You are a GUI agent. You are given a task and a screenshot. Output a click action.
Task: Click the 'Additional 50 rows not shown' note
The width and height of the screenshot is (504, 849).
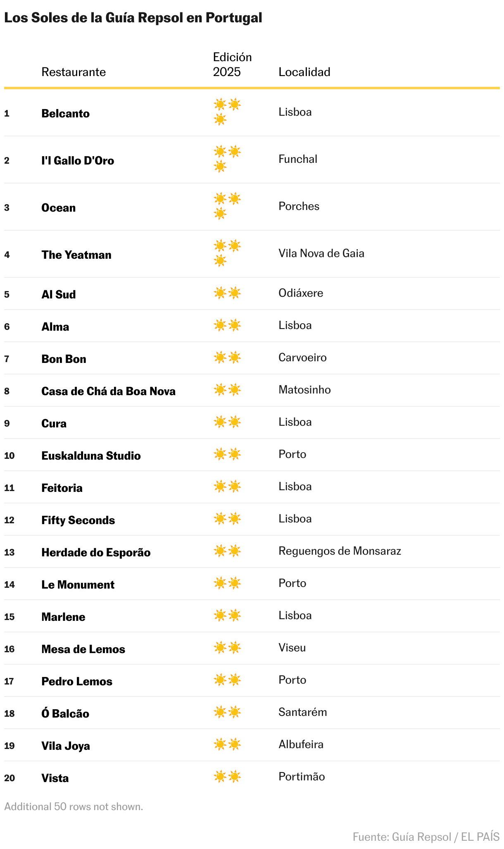pyautogui.click(x=74, y=806)
